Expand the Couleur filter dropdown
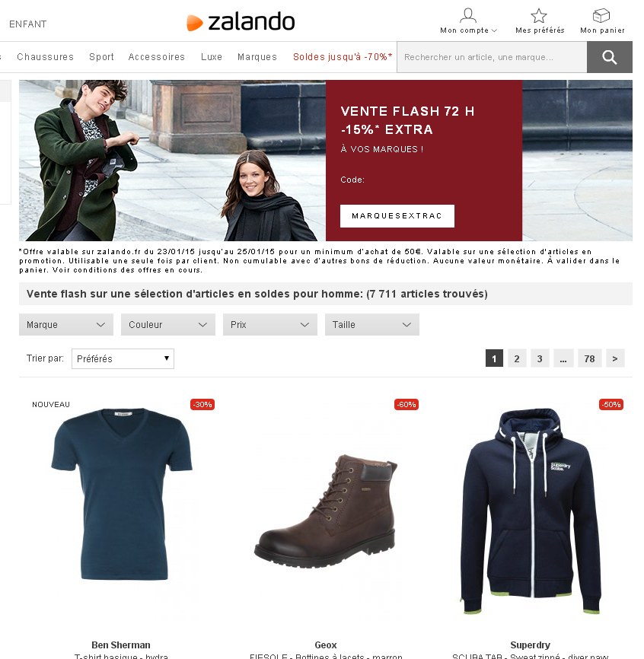The width and height of the screenshot is (644, 659). [168, 324]
